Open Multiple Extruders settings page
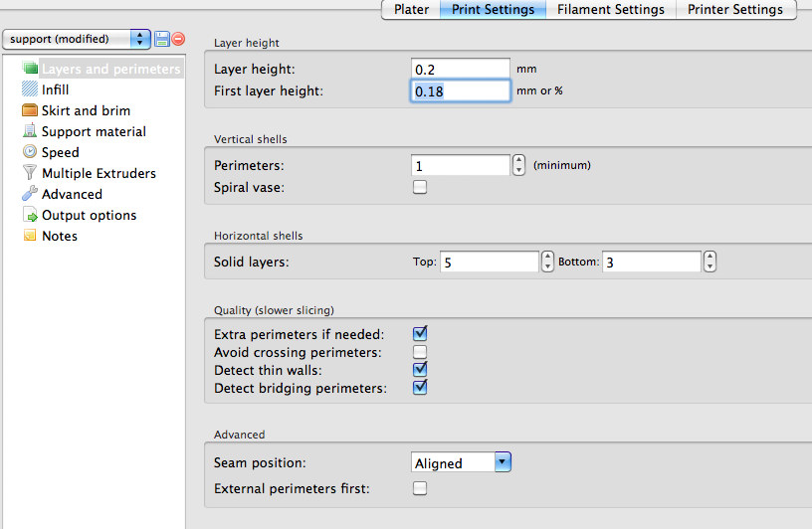This screenshot has width=812, height=529. (x=99, y=173)
